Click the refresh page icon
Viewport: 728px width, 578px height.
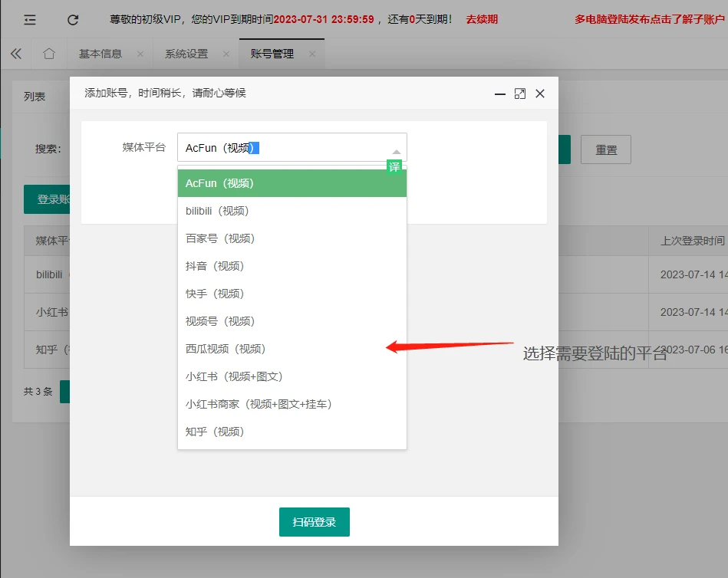[x=73, y=19]
